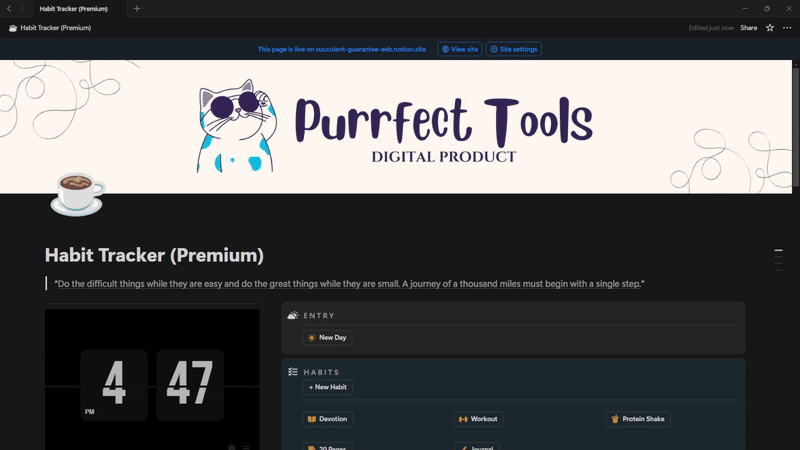Open the three-dot page options menu

(787, 28)
